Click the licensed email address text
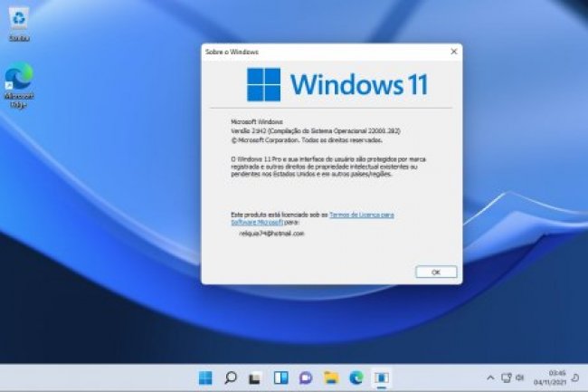Viewport: 588px width, 392px height. (x=271, y=234)
